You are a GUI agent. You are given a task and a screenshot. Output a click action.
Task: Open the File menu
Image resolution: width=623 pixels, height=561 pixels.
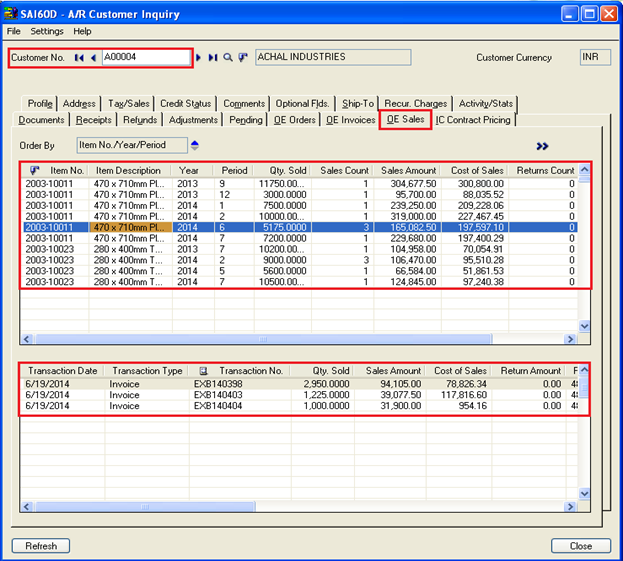(14, 32)
